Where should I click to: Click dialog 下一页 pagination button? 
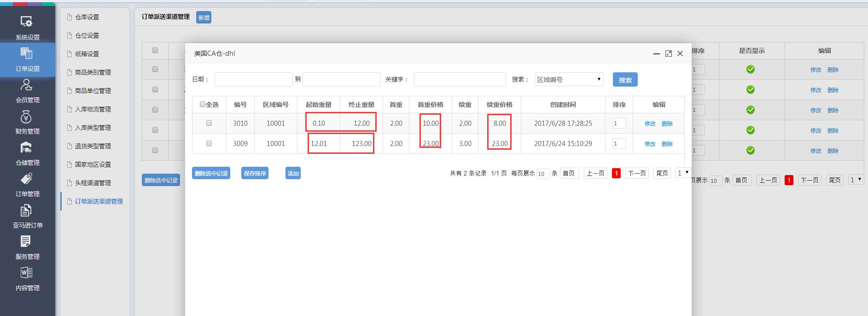pyautogui.click(x=637, y=173)
